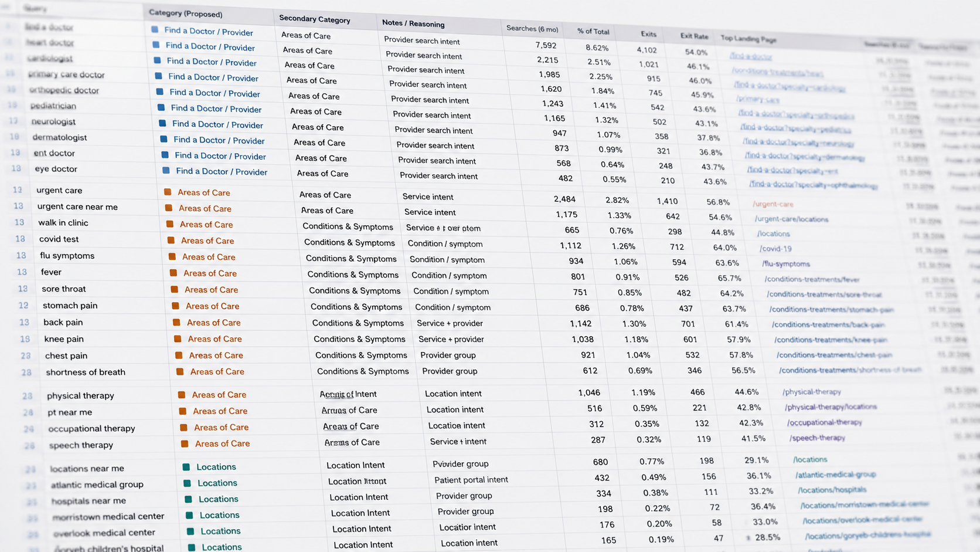Click the 54.0% exit rate value
The width and height of the screenshot is (980, 552).
point(696,52)
